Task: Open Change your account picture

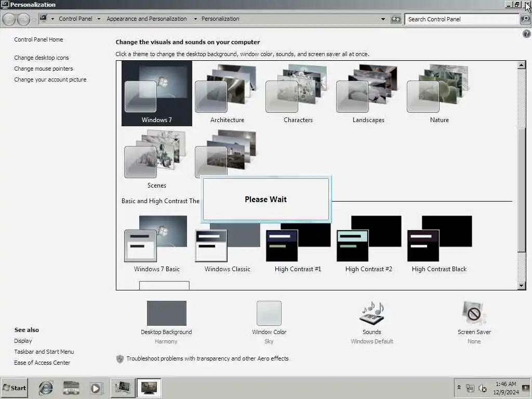Action: [50, 79]
